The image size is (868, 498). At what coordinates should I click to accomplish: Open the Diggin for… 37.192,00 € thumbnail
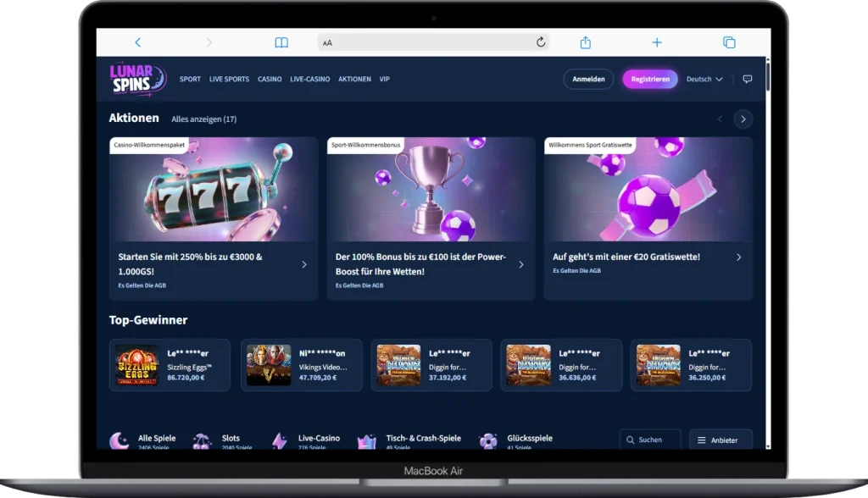(398, 365)
